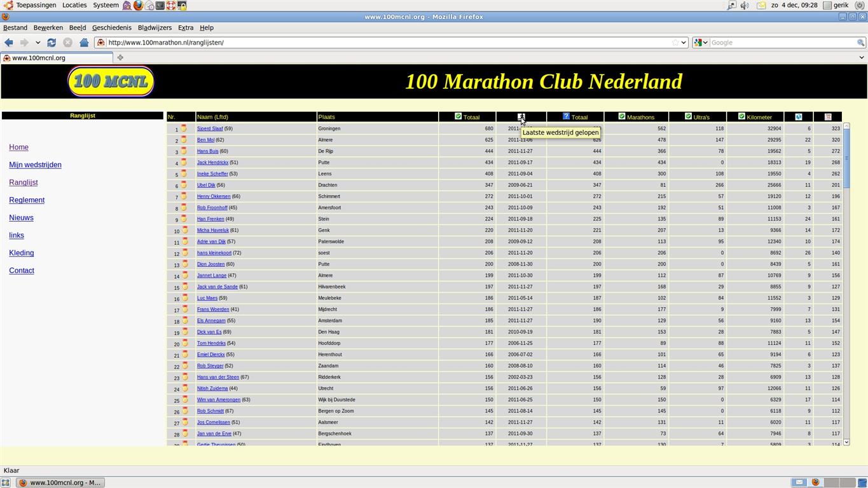
Task: Click the question mark icon beside Totaal
Action: 566,116
